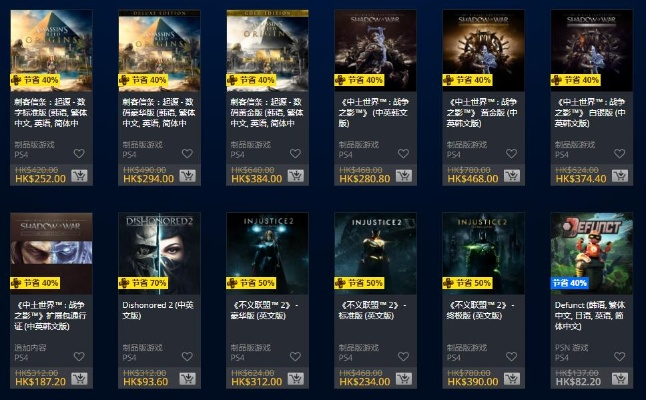The height and width of the screenshot is (400, 646).
Task: Click the blue 节省 40% badge on Defunct
Action: tap(570, 283)
